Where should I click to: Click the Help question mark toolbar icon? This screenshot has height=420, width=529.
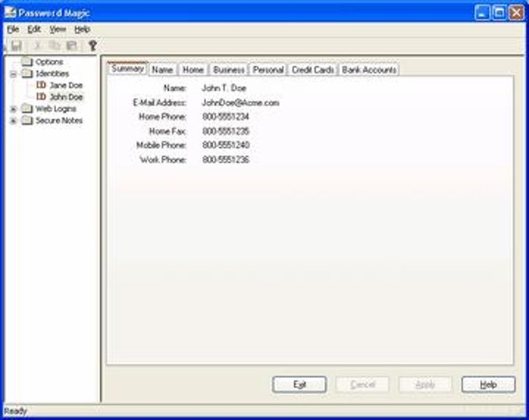click(93, 46)
